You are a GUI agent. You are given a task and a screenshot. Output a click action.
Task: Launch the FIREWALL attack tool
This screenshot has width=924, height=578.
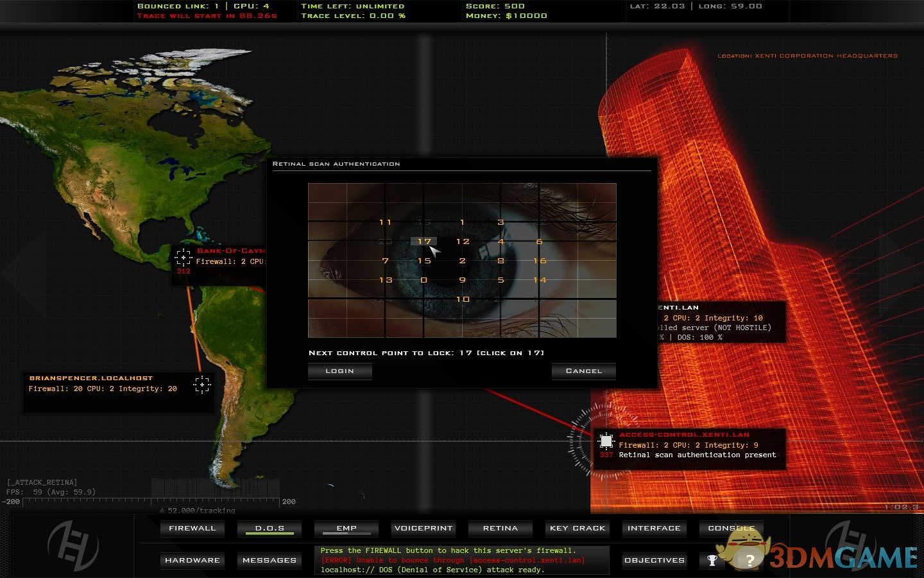coord(193,528)
